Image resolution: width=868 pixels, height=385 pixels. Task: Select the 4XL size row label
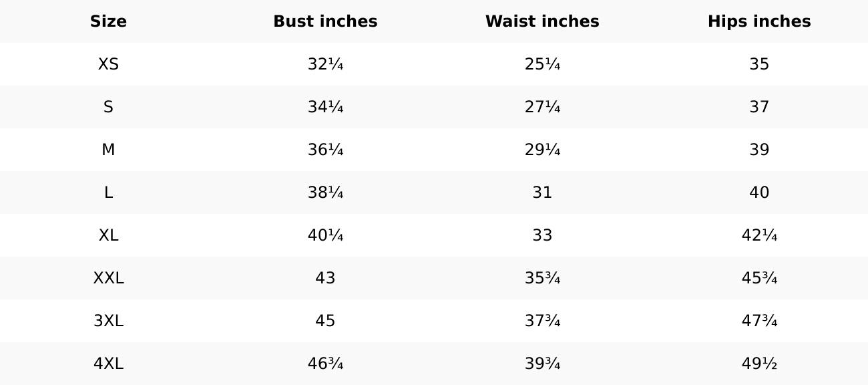click(x=108, y=364)
